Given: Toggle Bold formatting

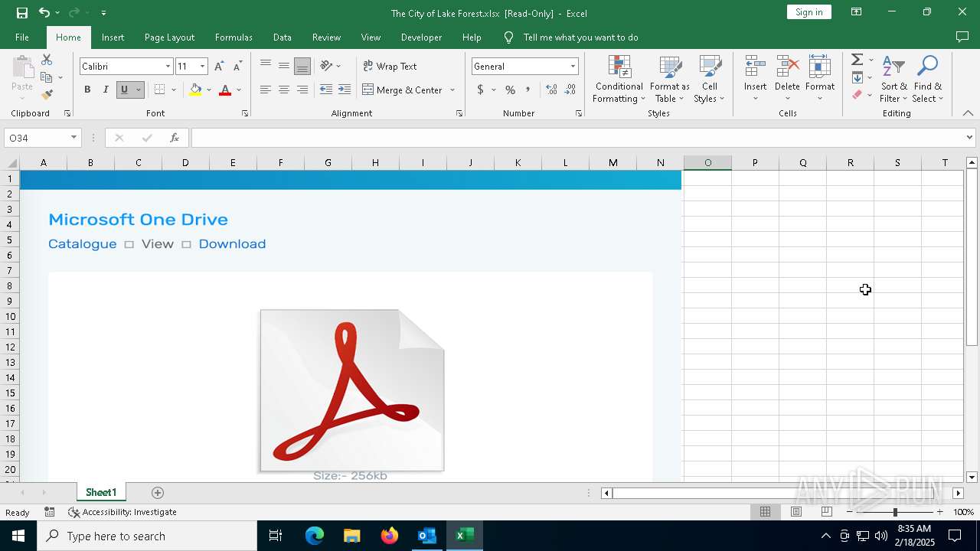Looking at the screenshot, I should pyautogui.click(x=87, y=90).
